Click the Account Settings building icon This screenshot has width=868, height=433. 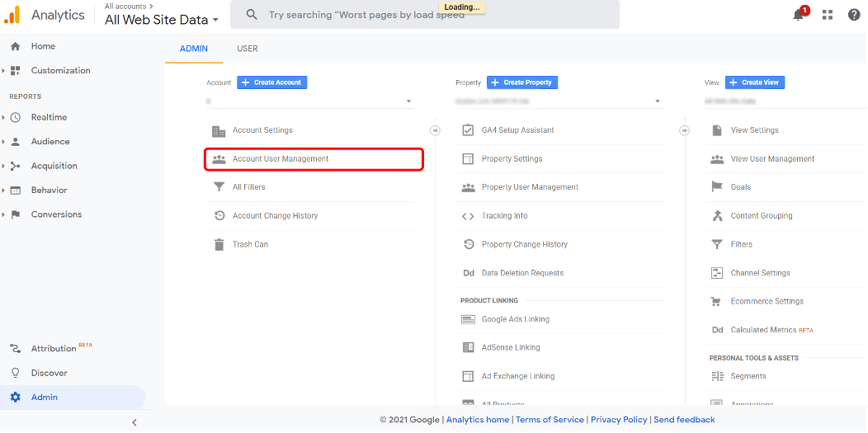219,130
